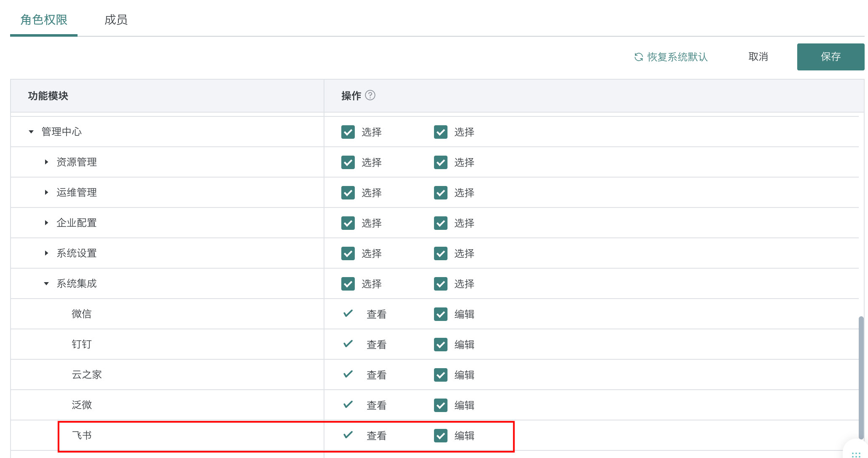
Task: Click the refresh icon before 恢复系统默认
Action: pyautogui.click(x=638, y=57)
